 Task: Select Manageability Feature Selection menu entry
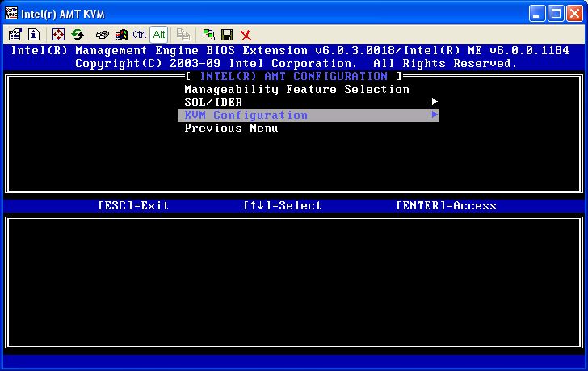tap(296, 89)
